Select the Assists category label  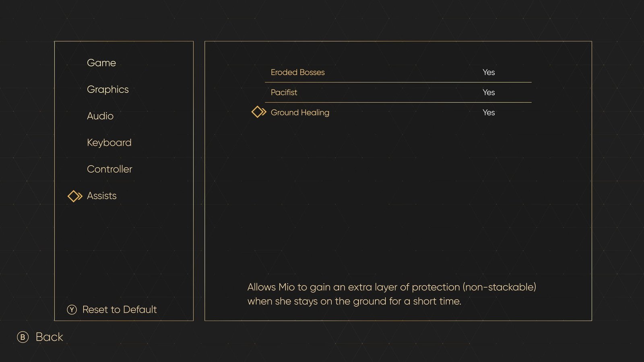pyautogui.click(x=102, y=195)
